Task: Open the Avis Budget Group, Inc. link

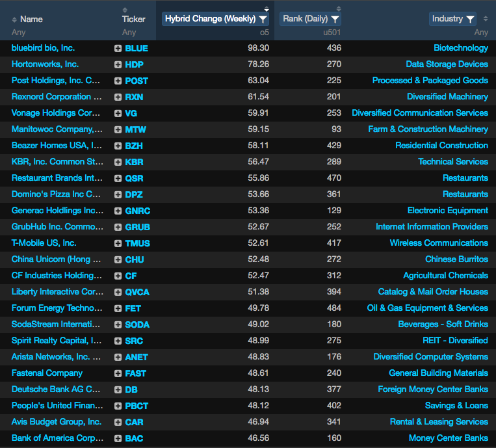Action: point(57,422)
